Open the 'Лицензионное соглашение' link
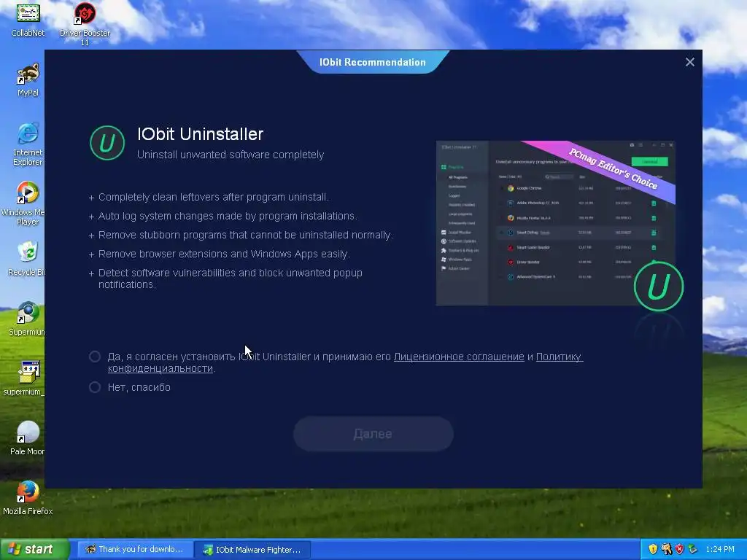This screenshot has width=747, height=560. pos(459,357)
